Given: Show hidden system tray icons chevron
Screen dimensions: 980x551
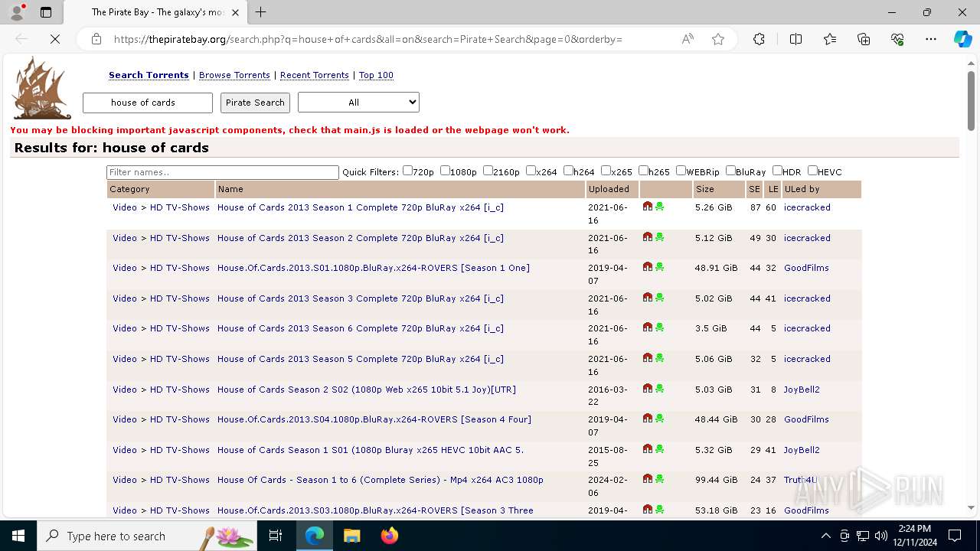Looking at the screenshot, I should tap(825, 536).
